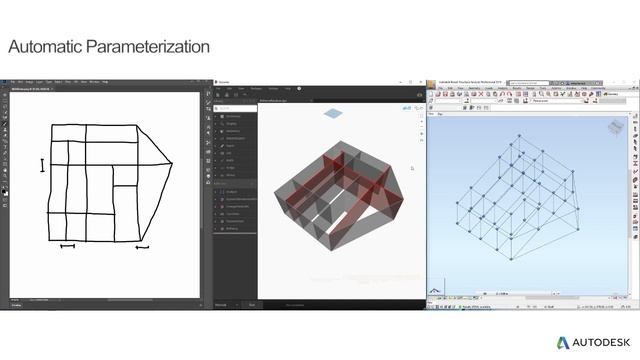This screenshot has width=640, height=360.
Task: Open the Results menu in Robot
Action: pos(516,88)
